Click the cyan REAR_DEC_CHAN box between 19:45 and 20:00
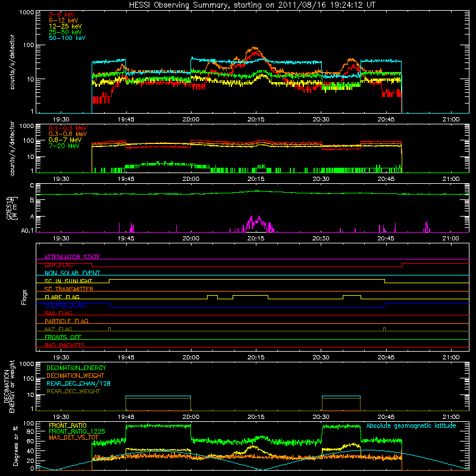Screen dimensions: 476x476 (x=158, y=403)
